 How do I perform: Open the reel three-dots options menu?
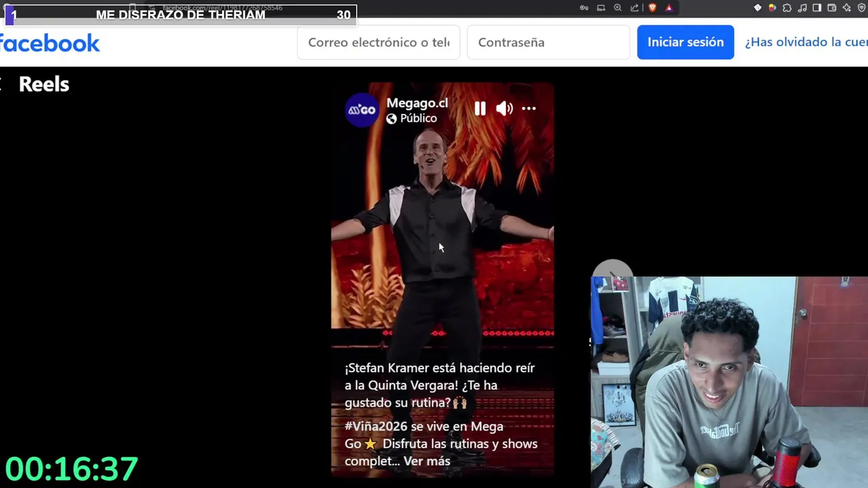(529, 108)
